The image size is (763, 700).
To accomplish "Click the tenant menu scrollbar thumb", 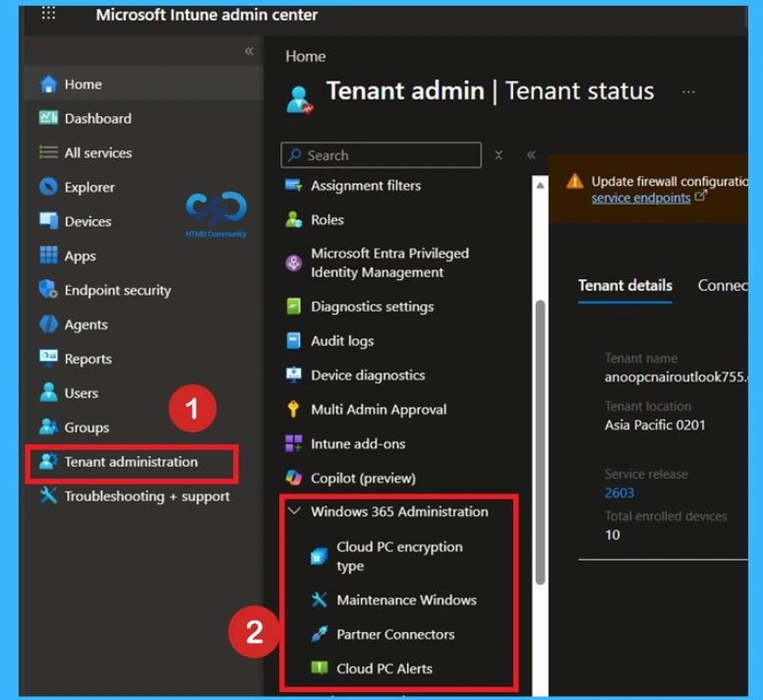I will pos(540,441).
